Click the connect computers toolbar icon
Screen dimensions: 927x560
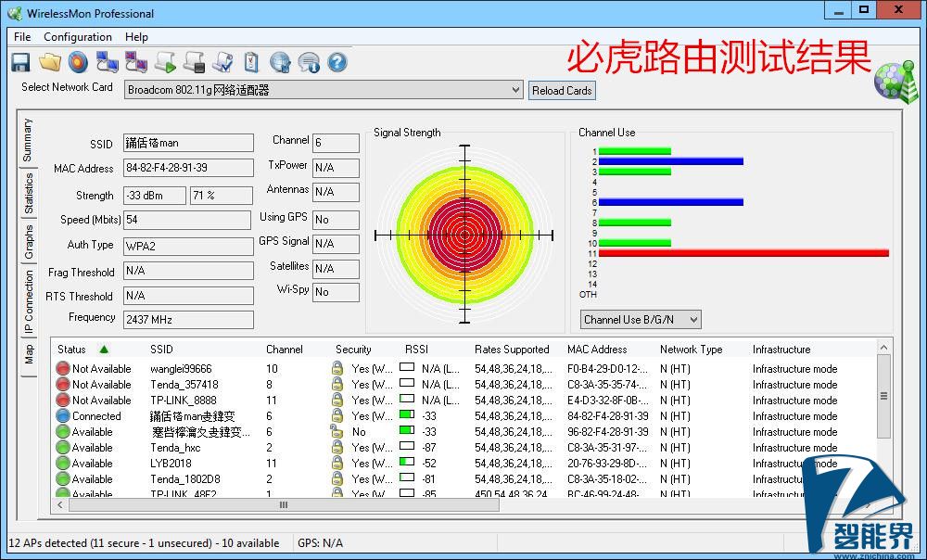click(107, 62)
